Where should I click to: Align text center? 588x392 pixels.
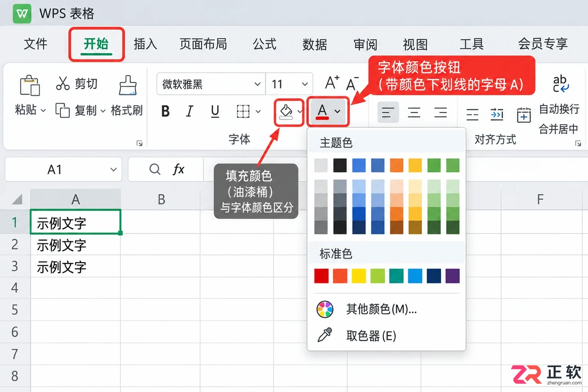[x=414, y=112]
